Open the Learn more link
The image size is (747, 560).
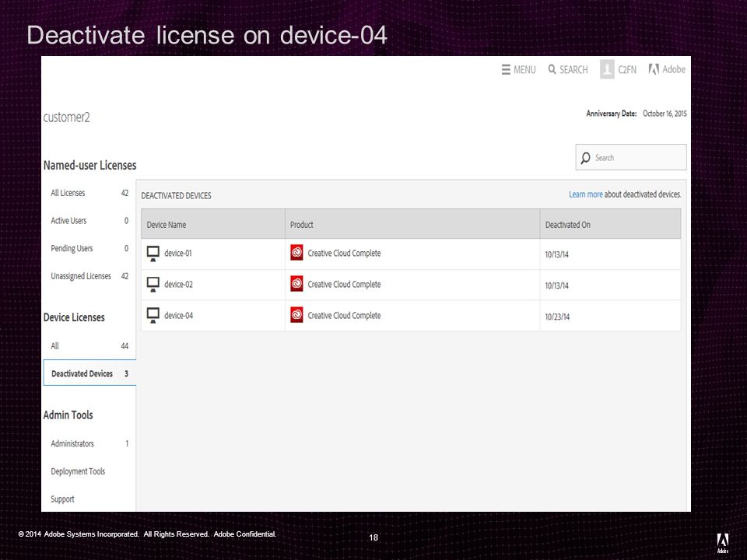(585, 194)
